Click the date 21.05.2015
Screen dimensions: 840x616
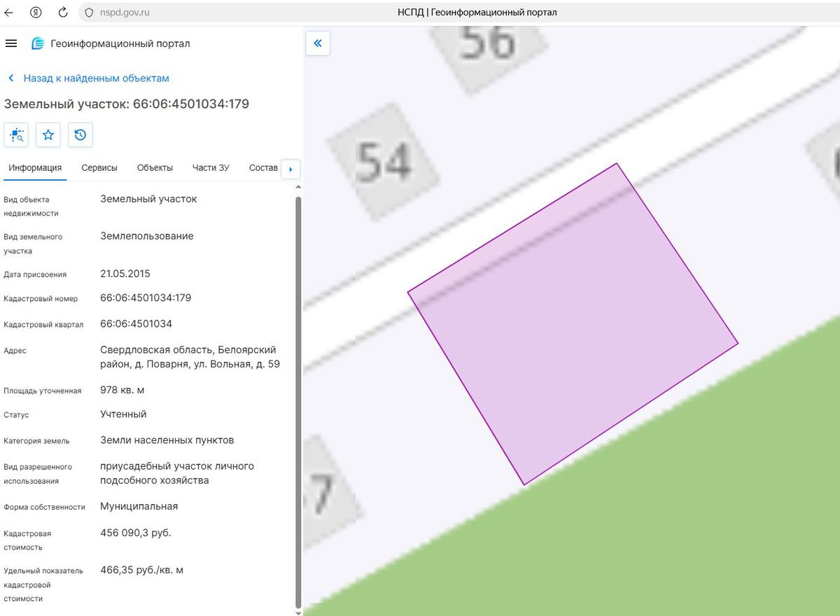[125, 274]
